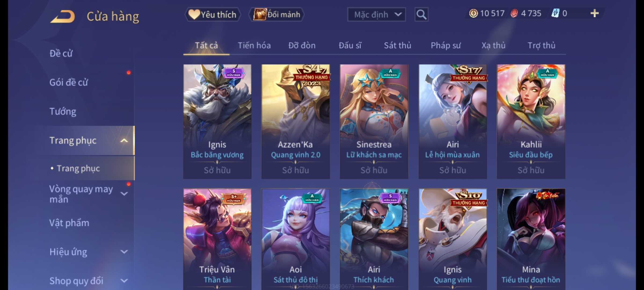
Task: Tap the blue voucher currency icon
Action: point(555,13)
